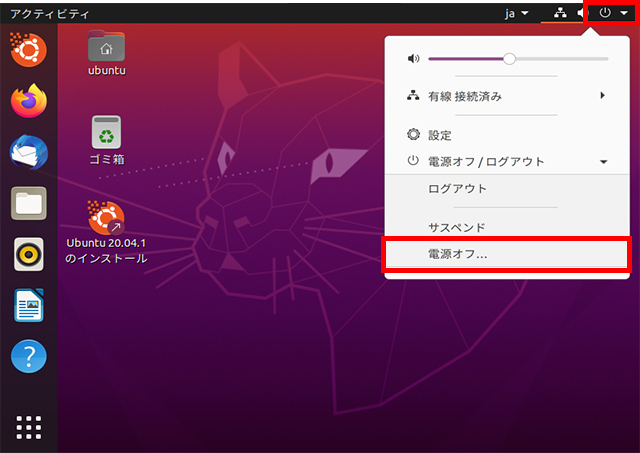Open the Files manager in the dock
Viewport: 640px width, 453px height.
pyautogui.click(x=29, y=203)
